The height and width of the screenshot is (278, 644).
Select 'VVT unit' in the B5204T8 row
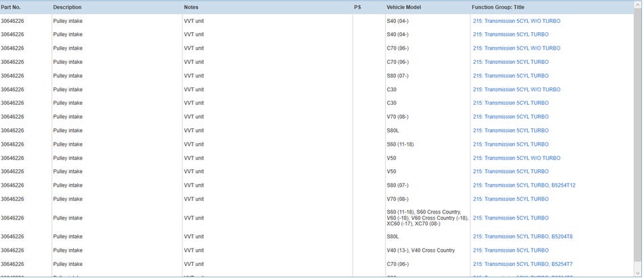[194, 236]
